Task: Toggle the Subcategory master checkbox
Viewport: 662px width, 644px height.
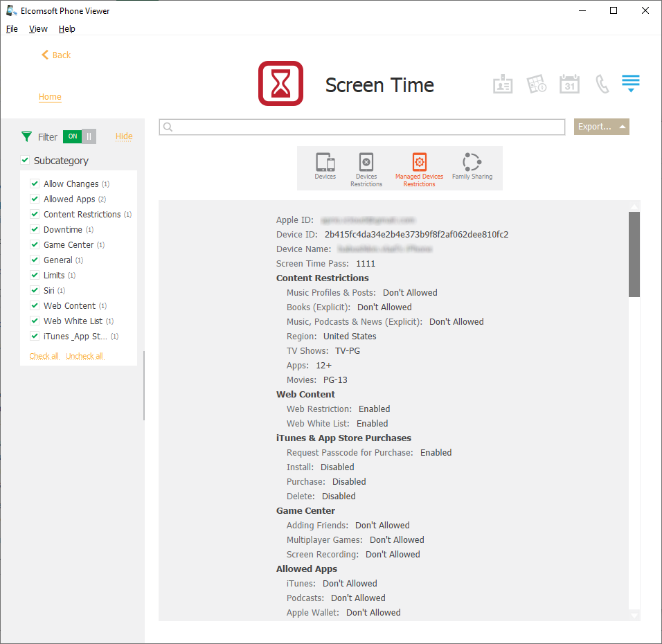Action: pos(26,160)
